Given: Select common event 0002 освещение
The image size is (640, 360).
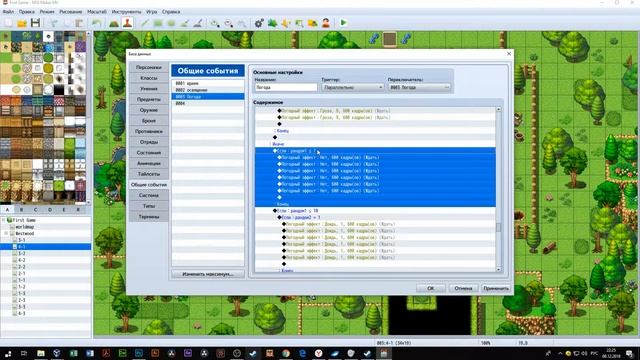Looking at the screenshot, I should pos(208,90).
